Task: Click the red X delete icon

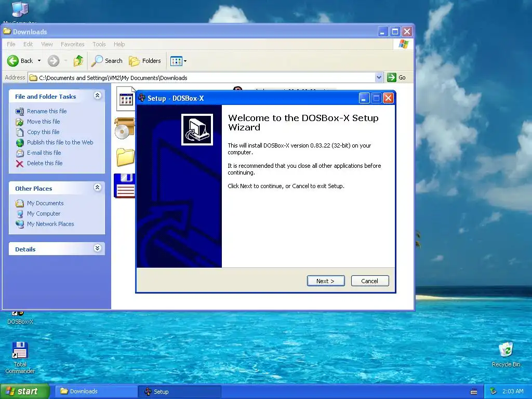Action: (x=20, y=164)
